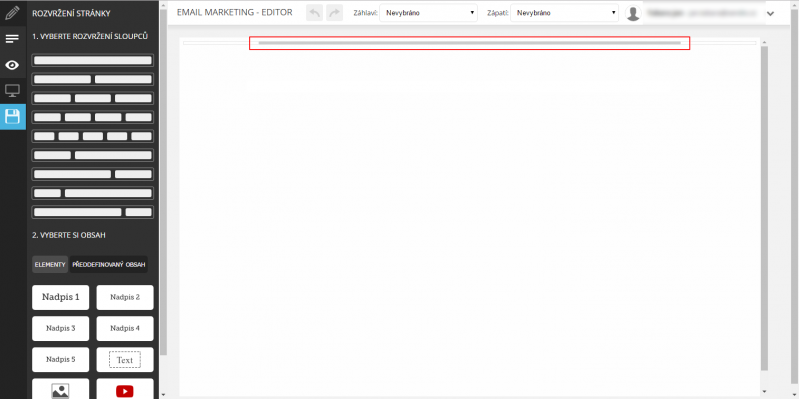Image resolution: width=799 pixels, height=399 pixels.
Task: Click the user avatar icon
Action: 633,13
